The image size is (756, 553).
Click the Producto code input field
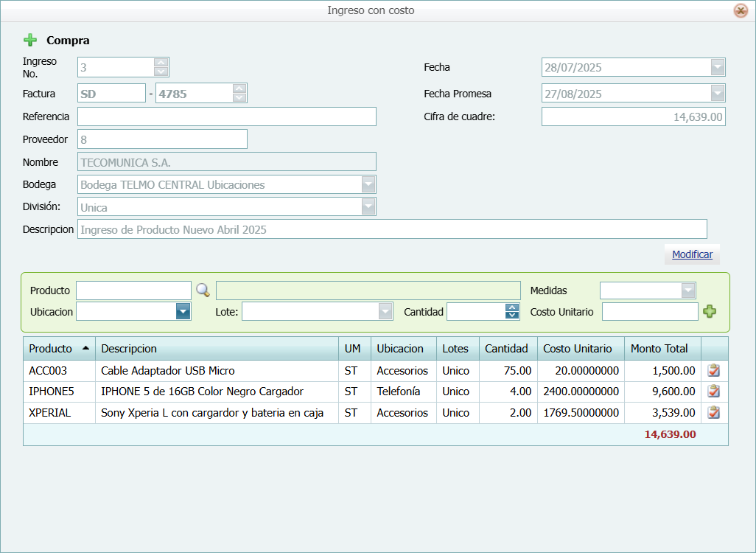coord(133,291)
